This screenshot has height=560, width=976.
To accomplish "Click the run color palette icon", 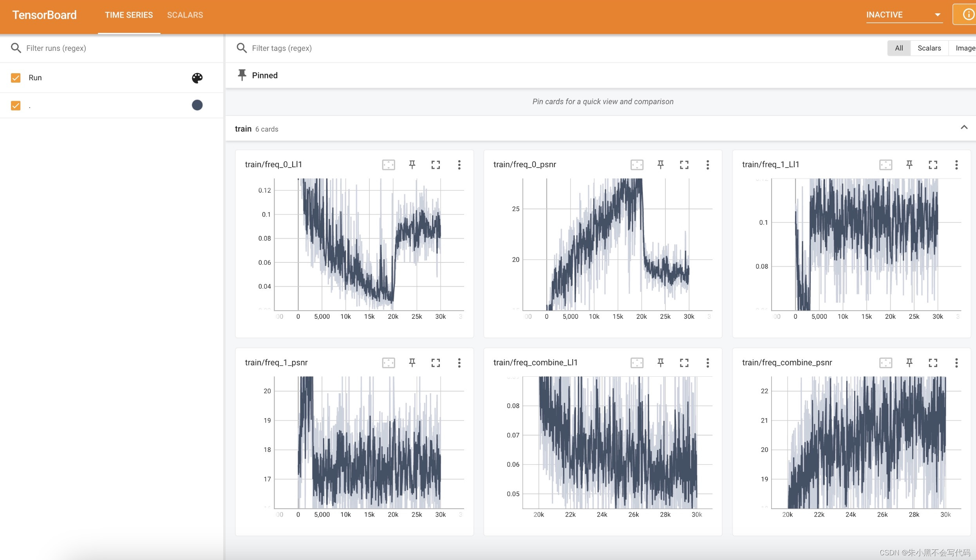I will pos(197,78).
